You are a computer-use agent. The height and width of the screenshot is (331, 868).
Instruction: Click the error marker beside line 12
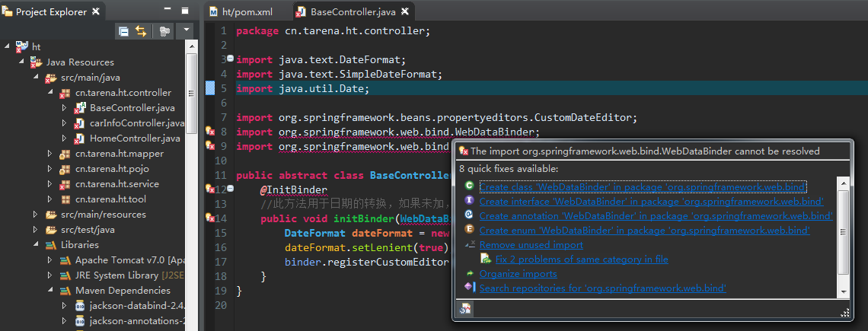click(210, 189)
